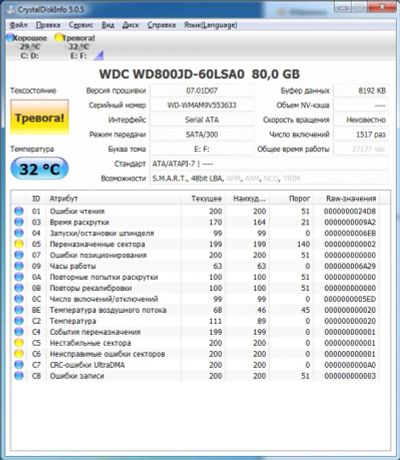The height and width of the screenshot is (460, 400).
Task: Click raw value 0000000000A0
Action: tap(350, 365)
